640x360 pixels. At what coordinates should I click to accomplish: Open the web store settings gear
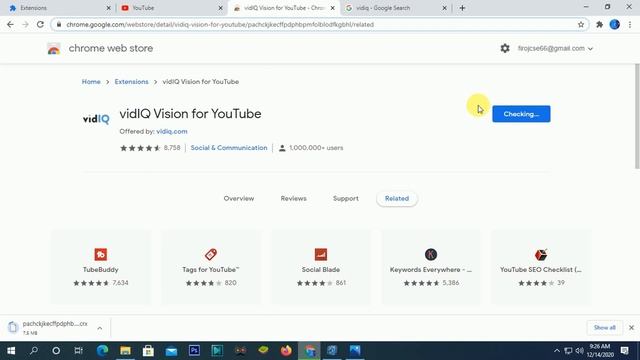(505, 48)
